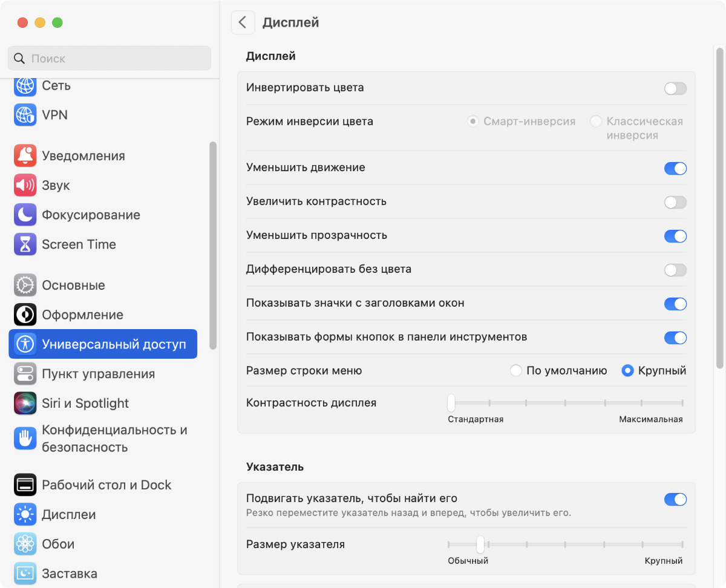
Task: Open Пункт управления settings section
Action: tap(98, 374)
